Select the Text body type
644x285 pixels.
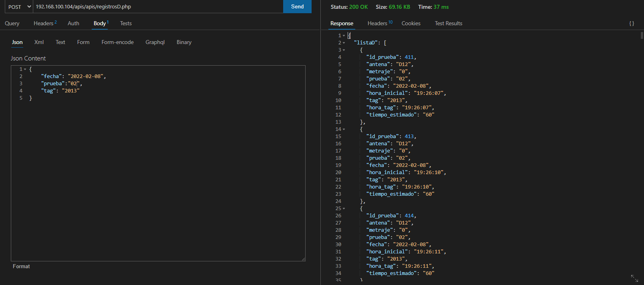pyautogui.click(x=60, y=42)
